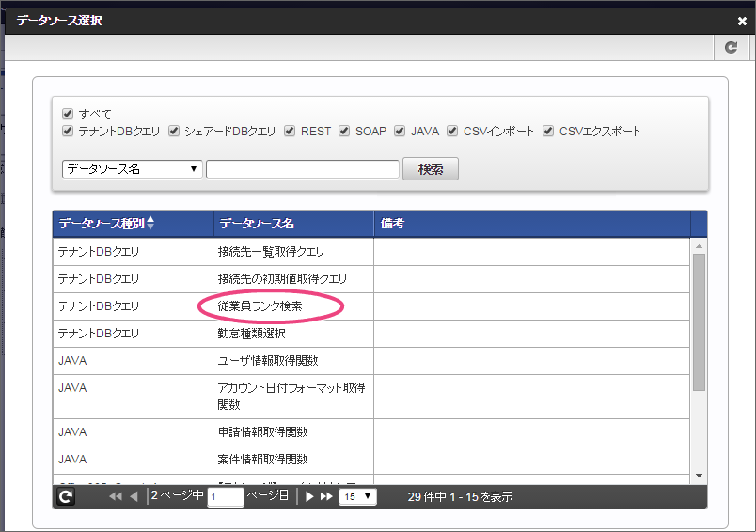Disable the JAVA filter checkbox
The width and height of the screenshot is (756, 532).
(401, 131)
